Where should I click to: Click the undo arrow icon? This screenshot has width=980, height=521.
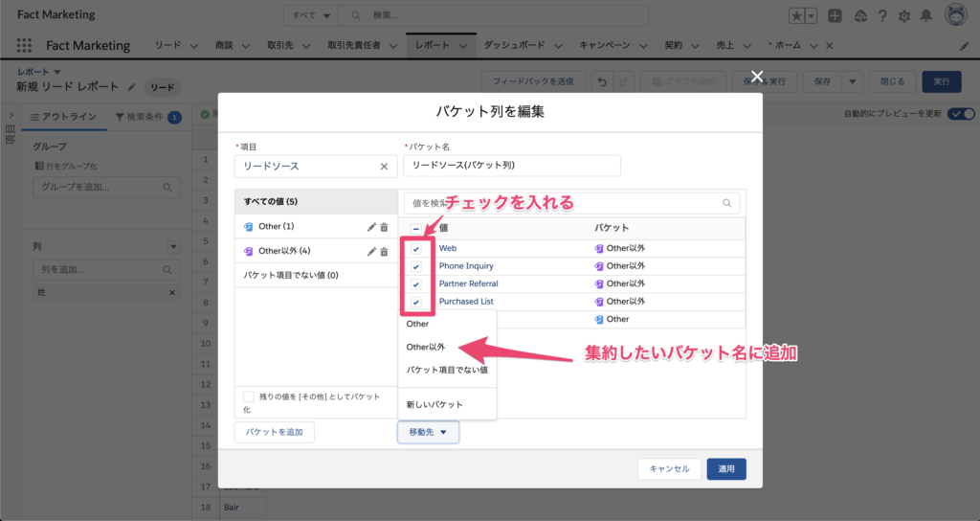602,82
